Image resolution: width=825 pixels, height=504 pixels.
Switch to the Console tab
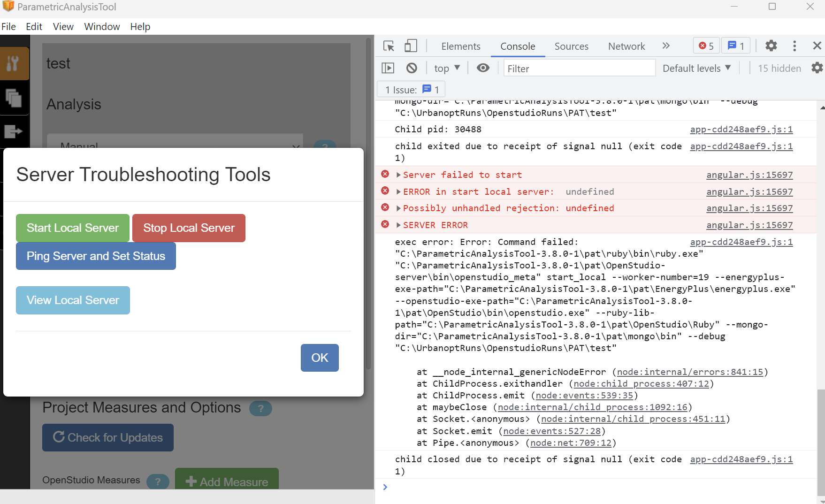(518, 46)
